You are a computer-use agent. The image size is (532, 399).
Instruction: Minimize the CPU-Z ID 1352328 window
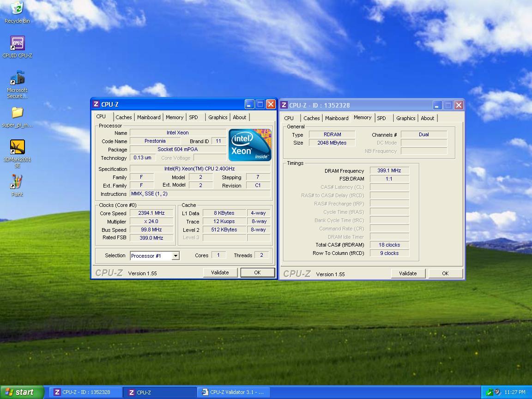click(x=437, y=105)
